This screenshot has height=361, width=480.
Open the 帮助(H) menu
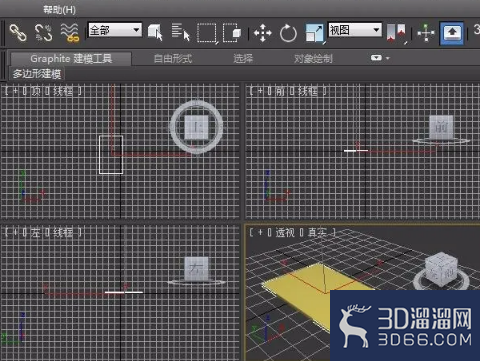pyautogui.click(x=59, y=10)
